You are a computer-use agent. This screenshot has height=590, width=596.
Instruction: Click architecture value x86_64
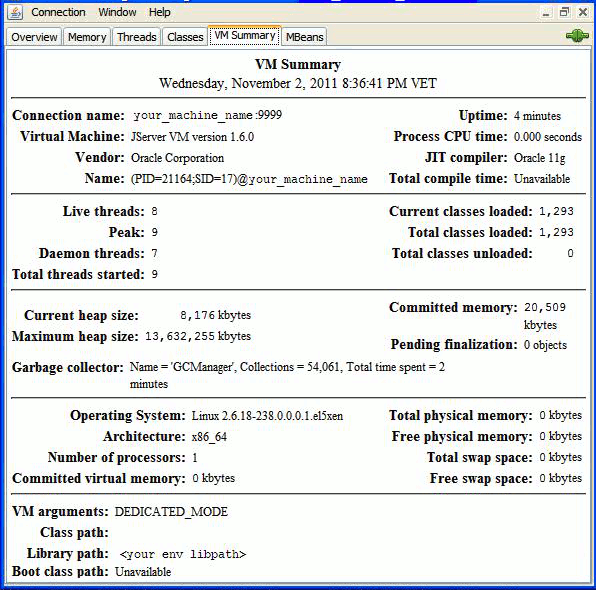coord(209,436)
